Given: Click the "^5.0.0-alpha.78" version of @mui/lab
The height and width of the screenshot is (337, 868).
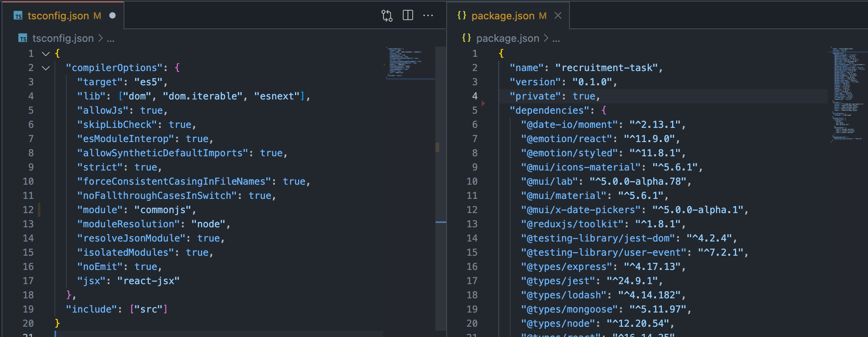Looking at the screenshot, I should (638, 182).
